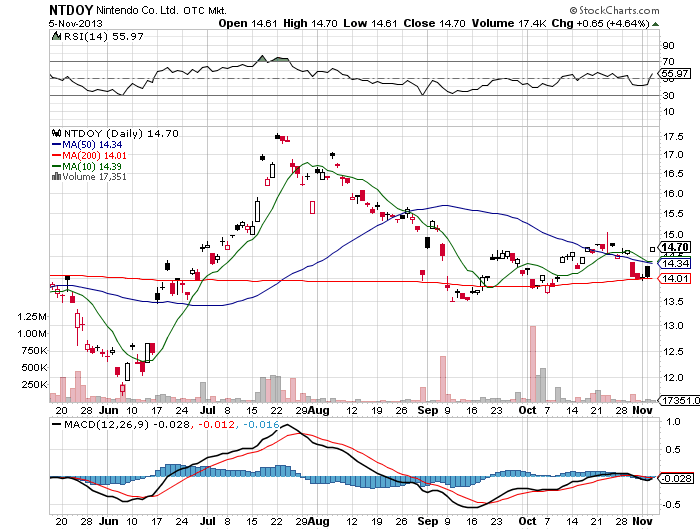Click the tallest volume bar in early October
Screen dimensions: 700x530
533,364
